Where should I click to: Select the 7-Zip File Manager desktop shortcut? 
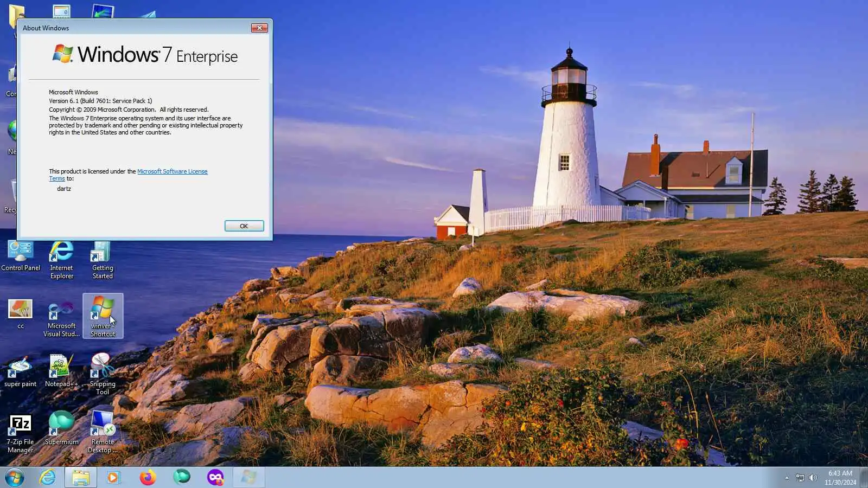click(21, 434)
